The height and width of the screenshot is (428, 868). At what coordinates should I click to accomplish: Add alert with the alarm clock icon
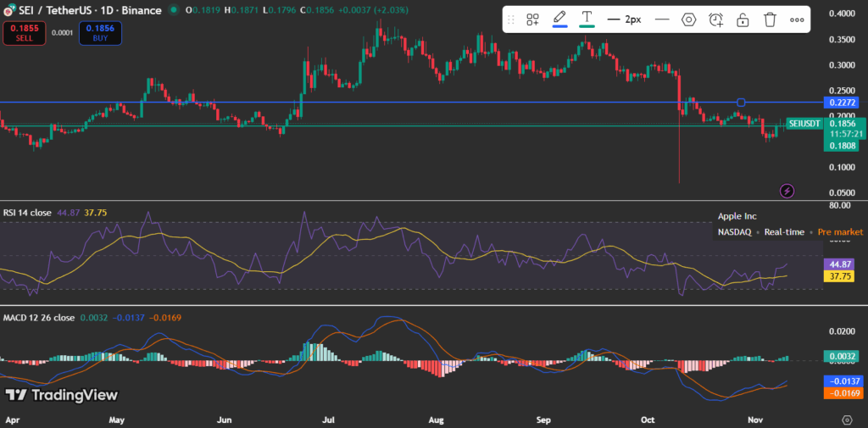click(x=715, y=19)
